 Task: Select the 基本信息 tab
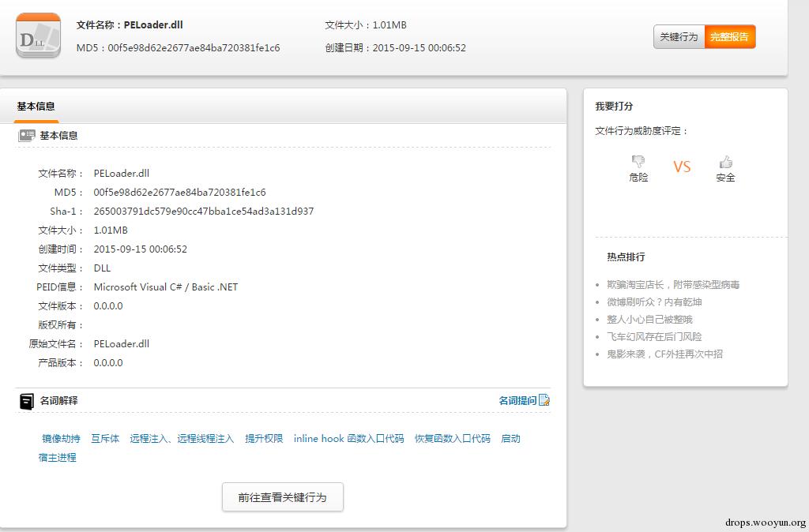pyautogui.click(x=36, y=107)
